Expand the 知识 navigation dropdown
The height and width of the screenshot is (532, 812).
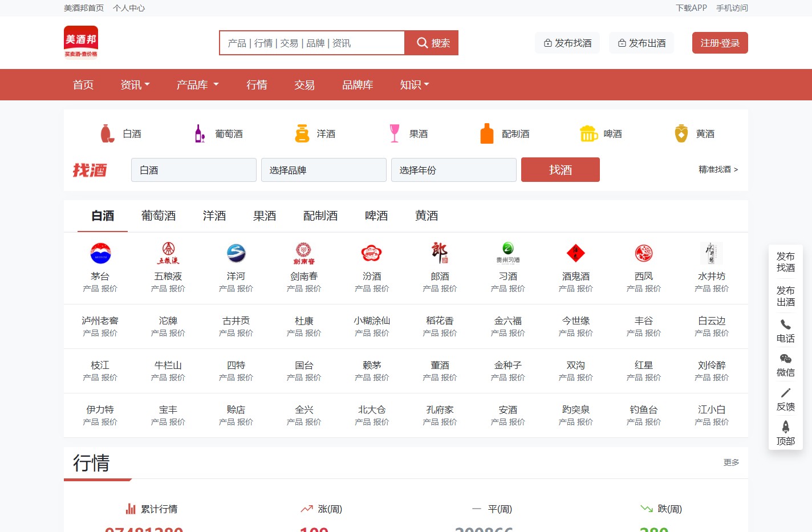(x=415, y=85)
